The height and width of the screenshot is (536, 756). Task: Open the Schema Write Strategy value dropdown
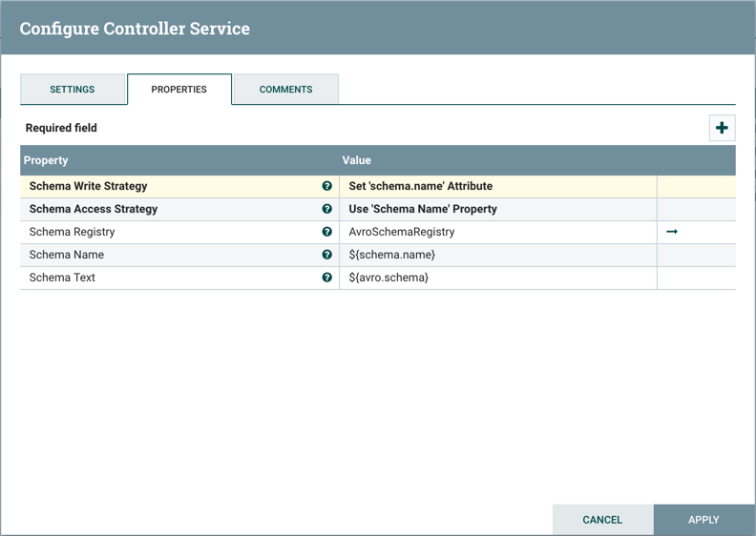(497, 186)
